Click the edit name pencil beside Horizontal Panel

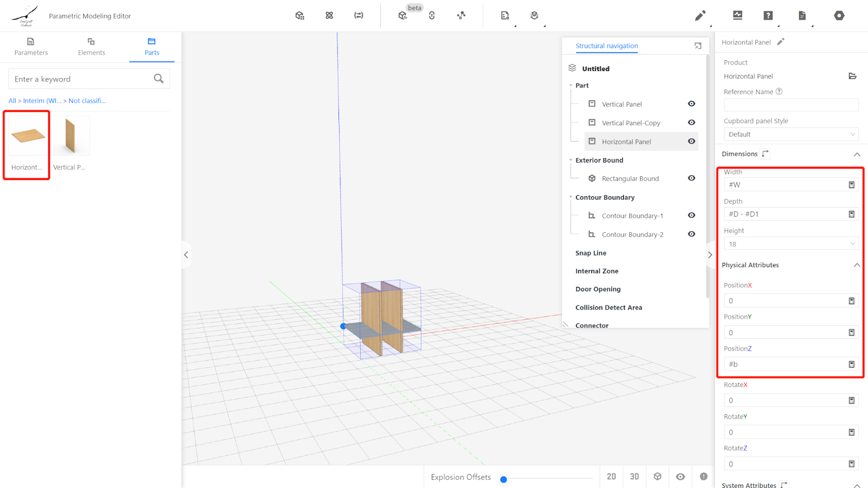(781, 42)
